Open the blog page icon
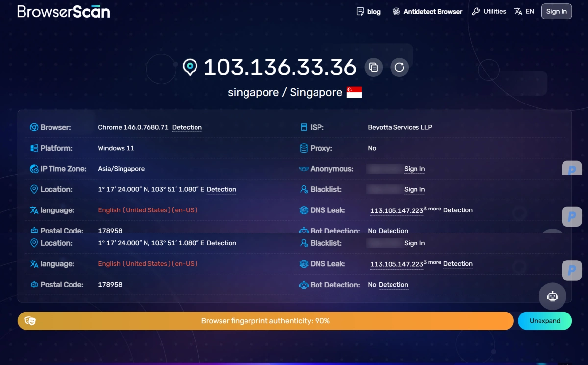The image size is (588, 365). [x=360, y=11]
